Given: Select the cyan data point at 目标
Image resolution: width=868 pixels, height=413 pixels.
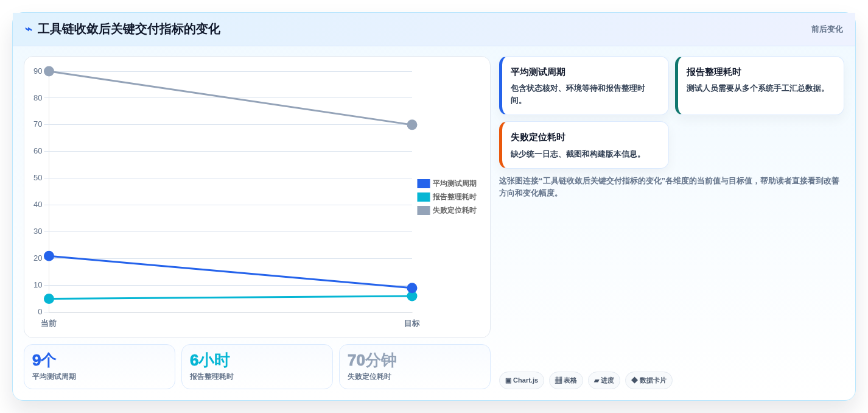Looking at the screenshot, I should coord(412,296).
